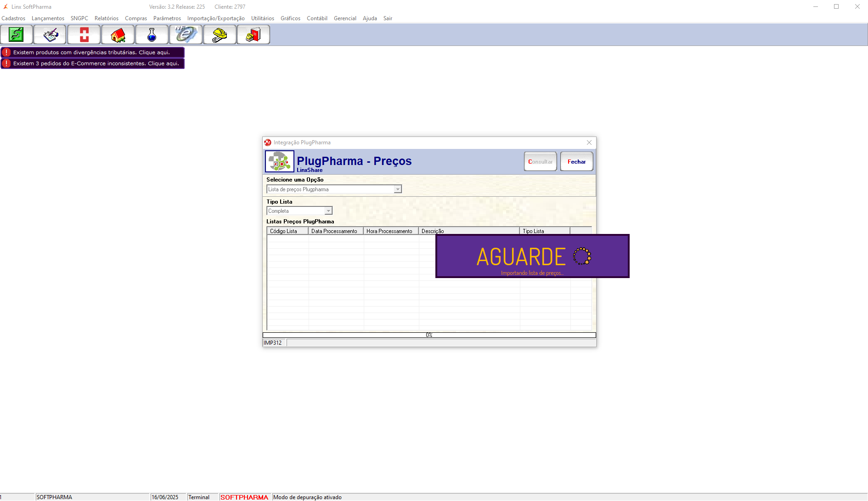Click the Linx SoftPharma app icon in the title bar
This screenshot has height=501, width=868.
coord(6,7)
